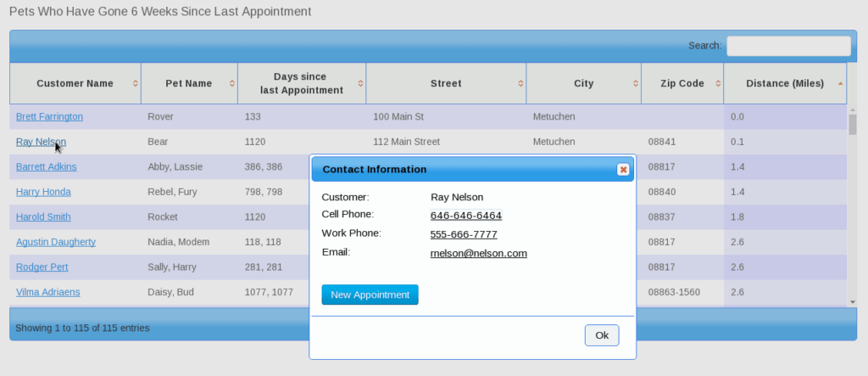
Task: Open Harold Smith's contact details
Action: click(x=43, y=216)
